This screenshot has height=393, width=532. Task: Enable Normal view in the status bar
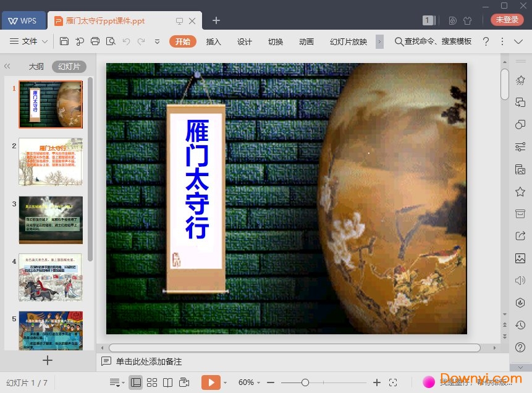(x=136, y=382)
